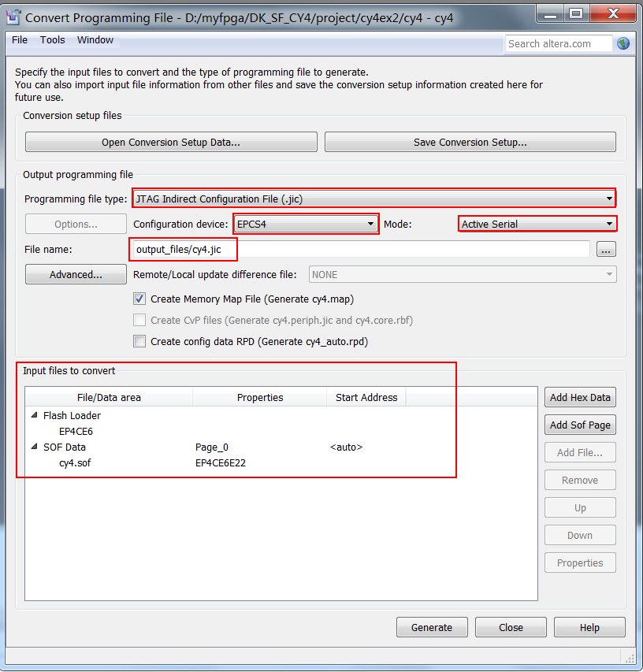643x672 pixels.
Task: Click the altera.com globe search icon
Action: pos(623,44)
